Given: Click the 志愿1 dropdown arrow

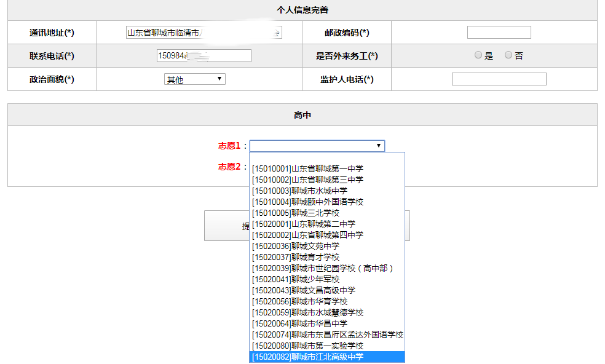Looking at the screenshot, I should coord(379,146).
